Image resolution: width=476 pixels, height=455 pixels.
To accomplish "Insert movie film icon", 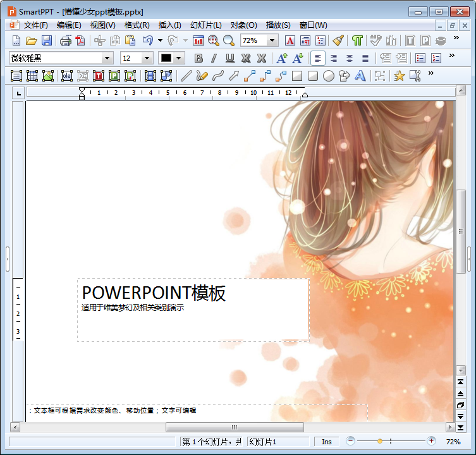I will 150,76.
